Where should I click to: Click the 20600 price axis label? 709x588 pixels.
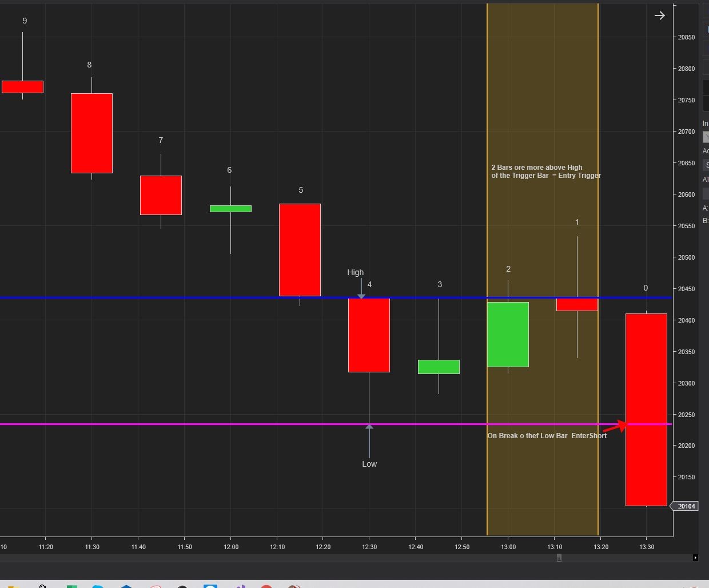[687, 194]
